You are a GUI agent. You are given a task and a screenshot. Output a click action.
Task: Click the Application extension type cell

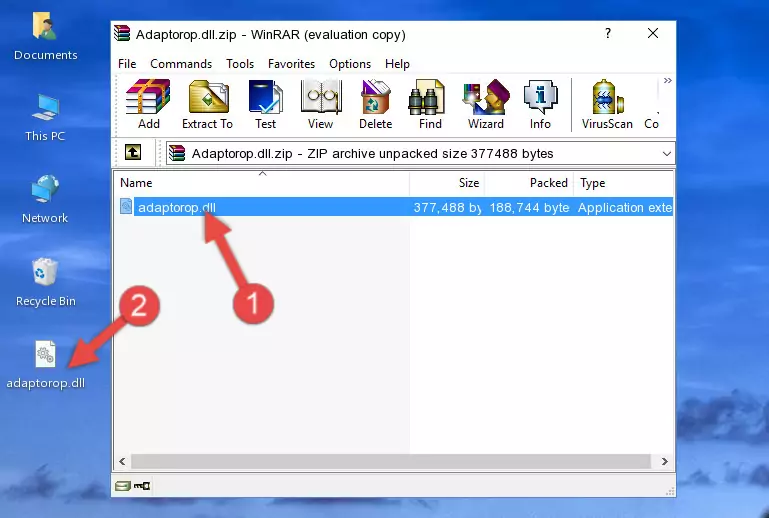(x=624, y=207)
